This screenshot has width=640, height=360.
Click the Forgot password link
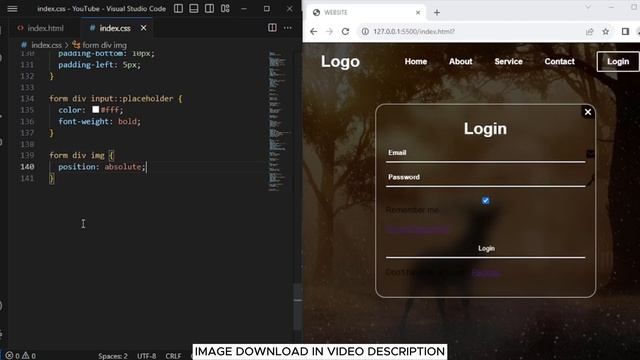pos(417,230)
